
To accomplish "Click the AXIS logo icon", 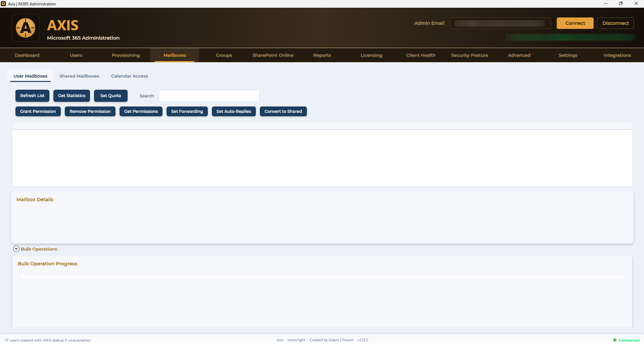I will [26, 28].
